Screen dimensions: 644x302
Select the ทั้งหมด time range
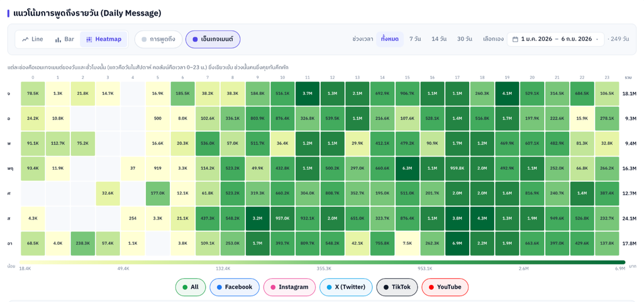coord(390,39)
